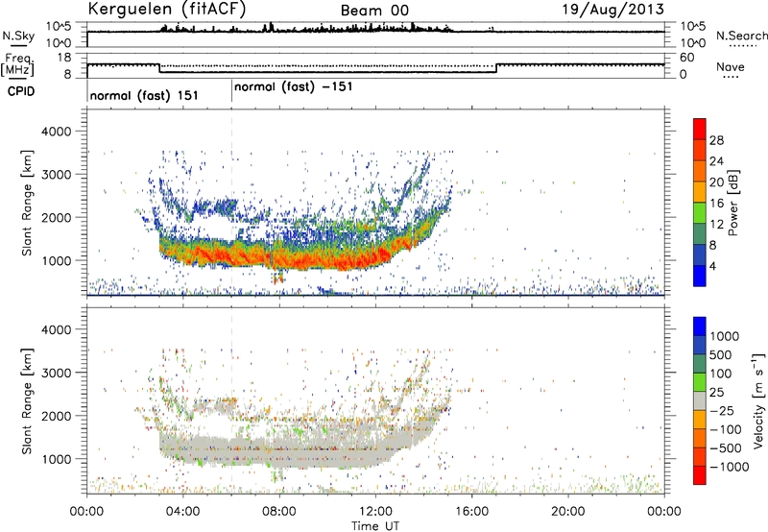768x532 pixels.
Task: Pick the gray segment of the Velocity color bar
Action: [700, 401]
